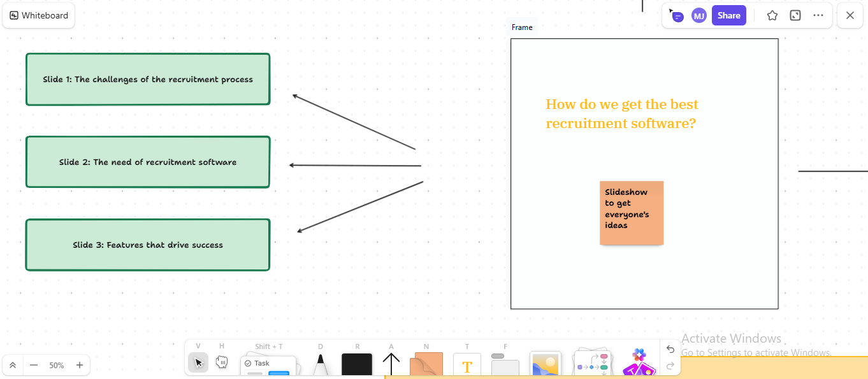Screen dimensions: 868x379
Task: Add a Task card from toolbar
Action: click(268, 366)
